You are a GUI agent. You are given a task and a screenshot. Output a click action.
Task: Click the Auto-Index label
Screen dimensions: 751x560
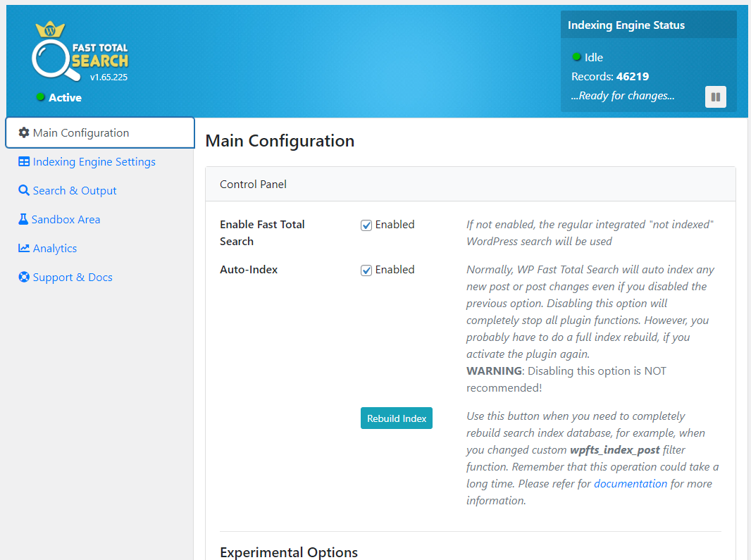coord(249,269)
